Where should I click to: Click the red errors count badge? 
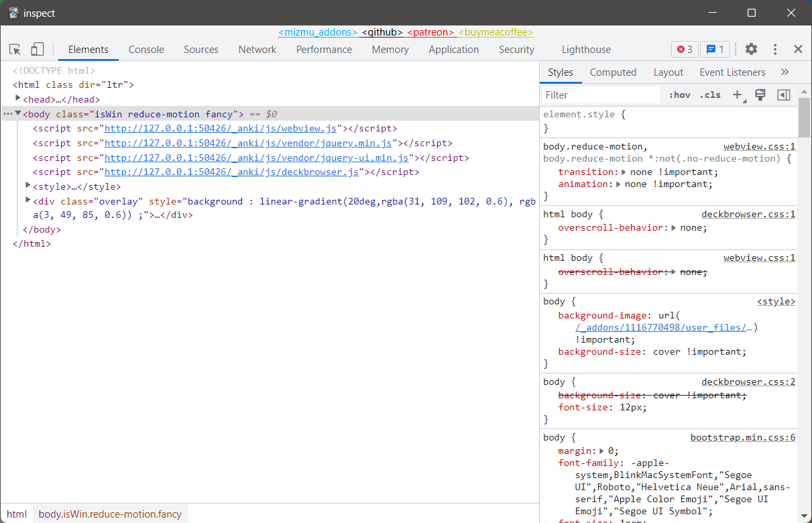[x=685, y=49]
